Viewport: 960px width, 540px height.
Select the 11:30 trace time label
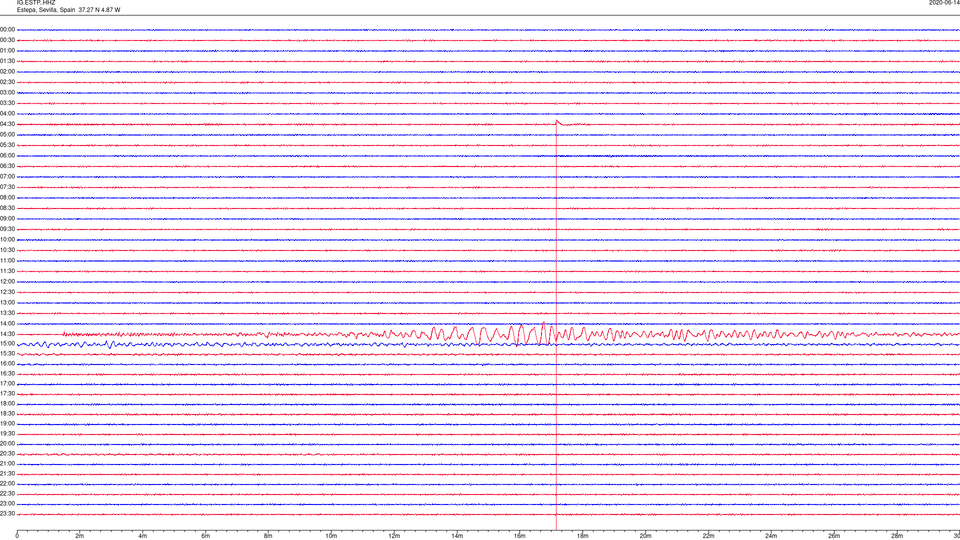[7, 271]
